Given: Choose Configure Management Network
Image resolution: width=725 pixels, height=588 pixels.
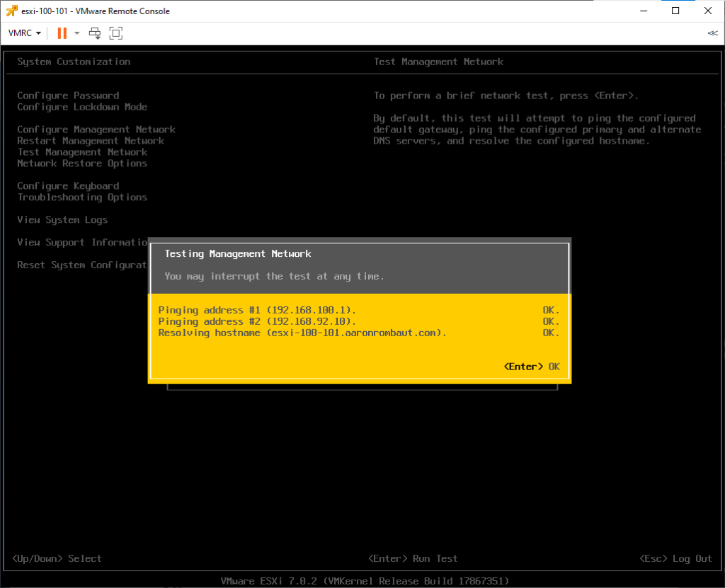Looking at the screenshot, I should [x=96, y=129].
